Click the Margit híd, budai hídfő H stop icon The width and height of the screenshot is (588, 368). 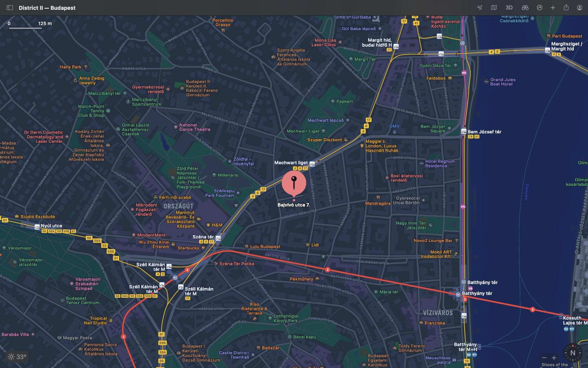(396, 46)
